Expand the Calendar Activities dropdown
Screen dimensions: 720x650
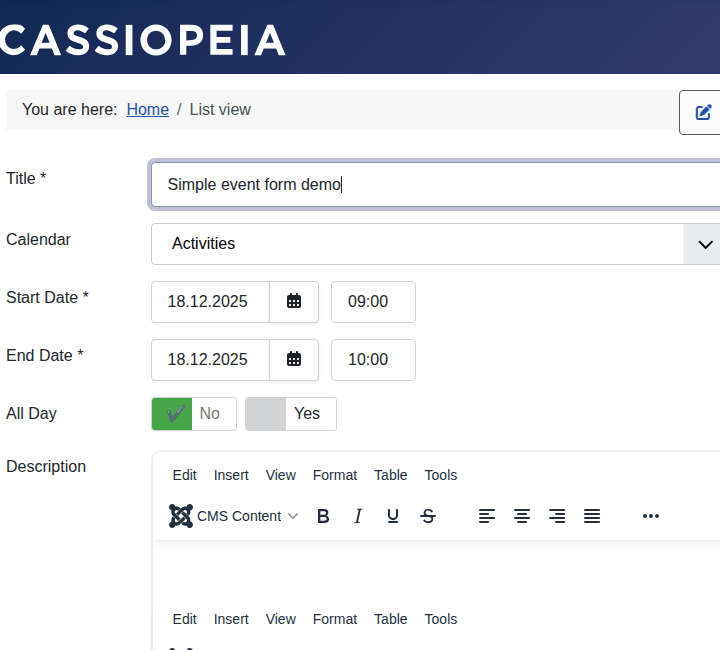point(704,244)
